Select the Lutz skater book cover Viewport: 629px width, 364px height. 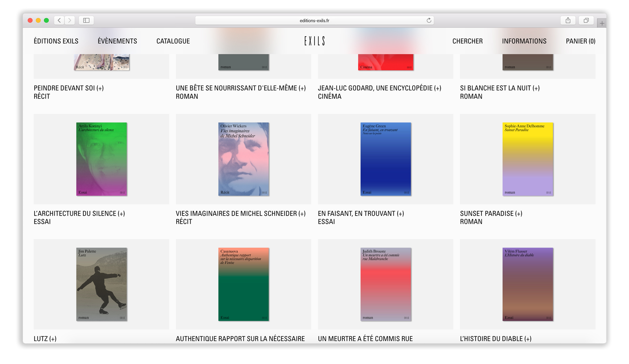[102, 284]
